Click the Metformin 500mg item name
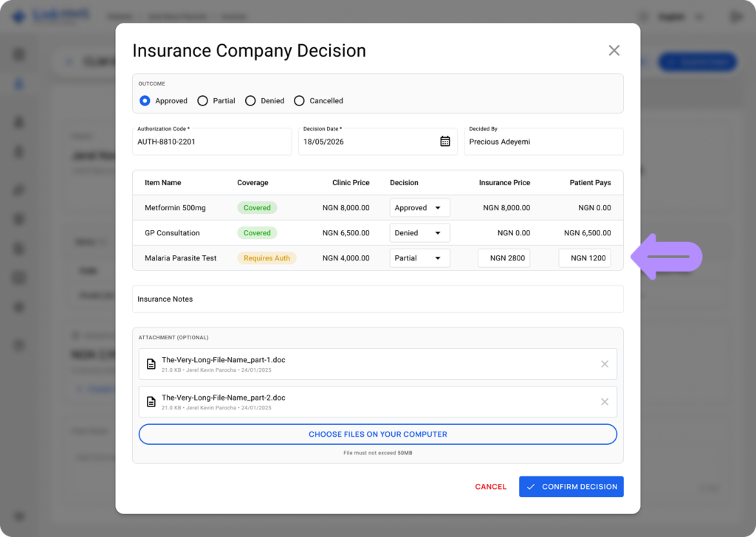 175,207
